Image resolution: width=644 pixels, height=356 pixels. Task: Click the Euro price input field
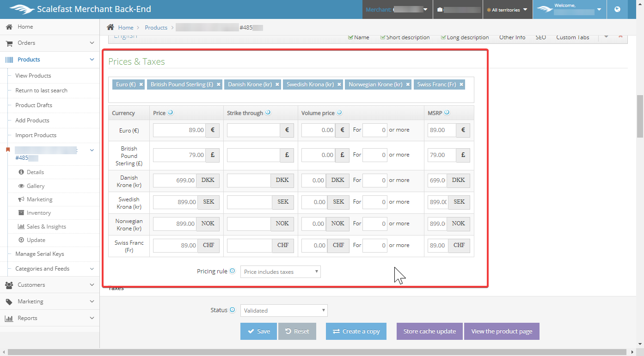[x=179, y=130]
